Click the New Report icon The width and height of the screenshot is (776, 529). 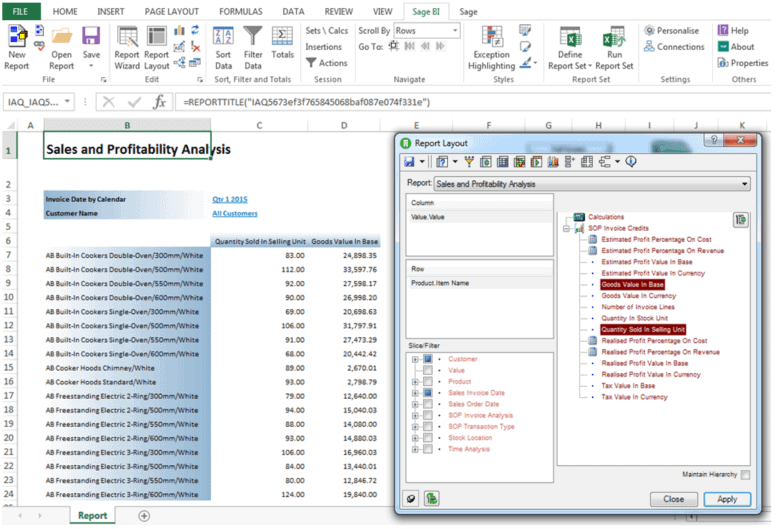[x=17, y=37]
